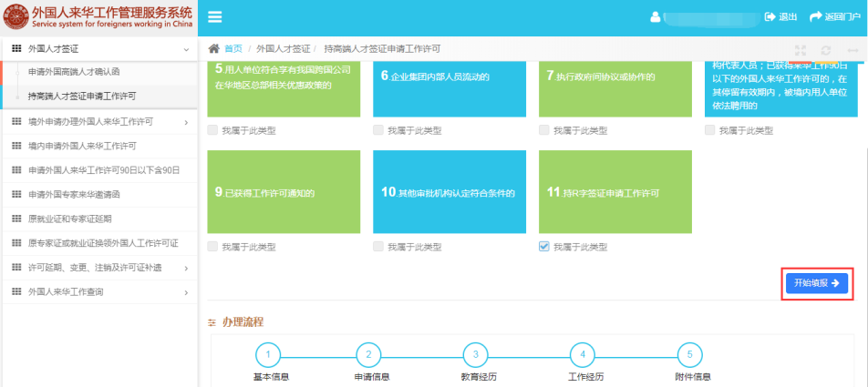
Task: Expand 外国人来华工作查询 chevron
Action: 187,292
